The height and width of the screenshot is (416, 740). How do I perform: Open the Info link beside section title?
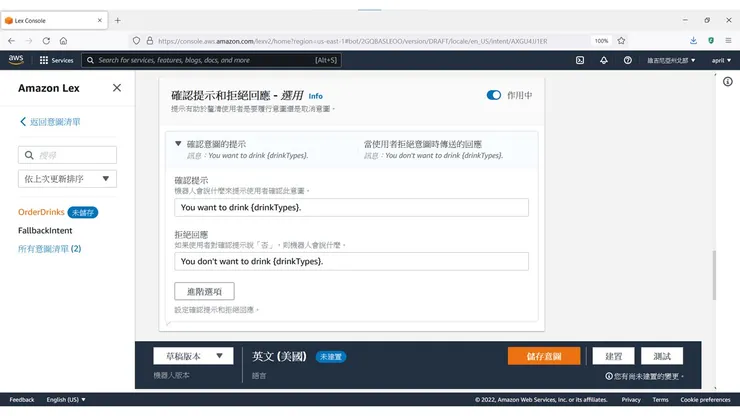point(316,96)
